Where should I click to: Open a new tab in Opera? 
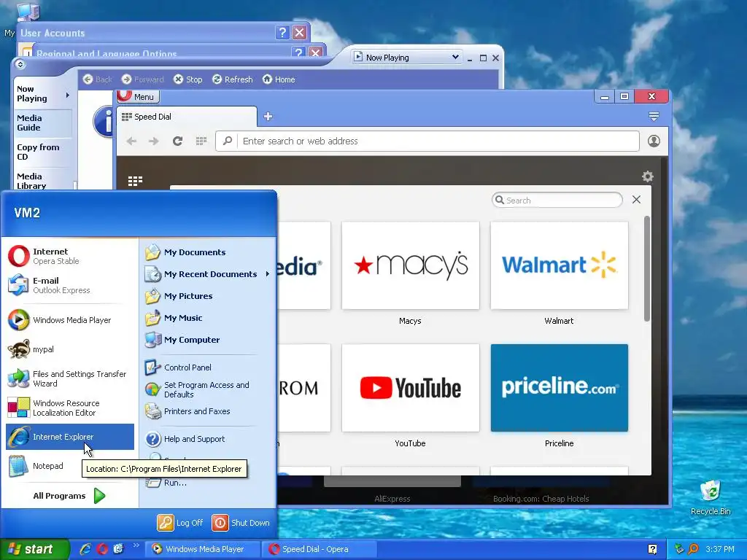click(x=268, y=117)
